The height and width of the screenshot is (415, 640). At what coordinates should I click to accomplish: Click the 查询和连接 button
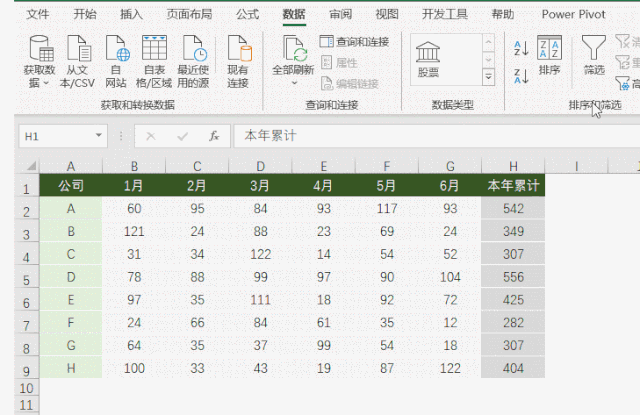(355, 41)
